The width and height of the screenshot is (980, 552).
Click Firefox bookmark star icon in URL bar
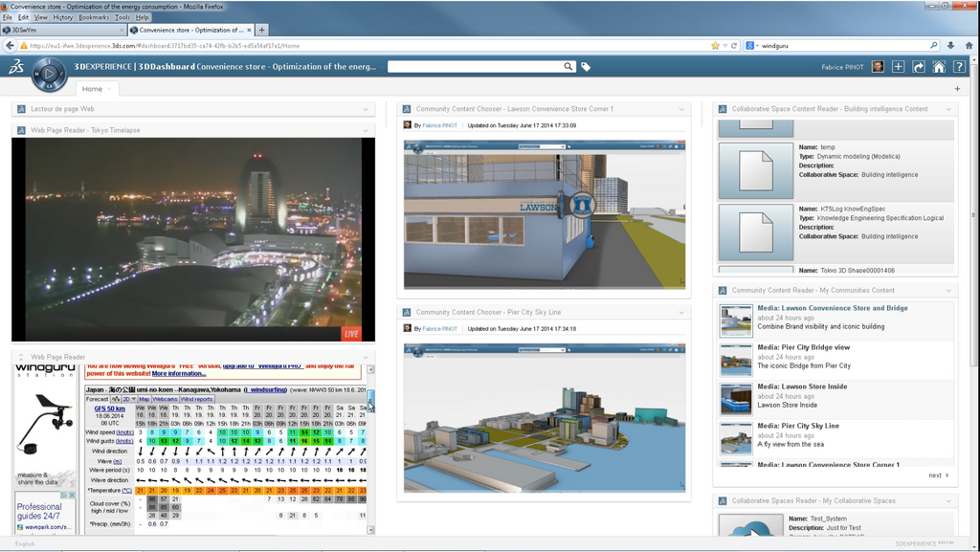tap(715, 45)
